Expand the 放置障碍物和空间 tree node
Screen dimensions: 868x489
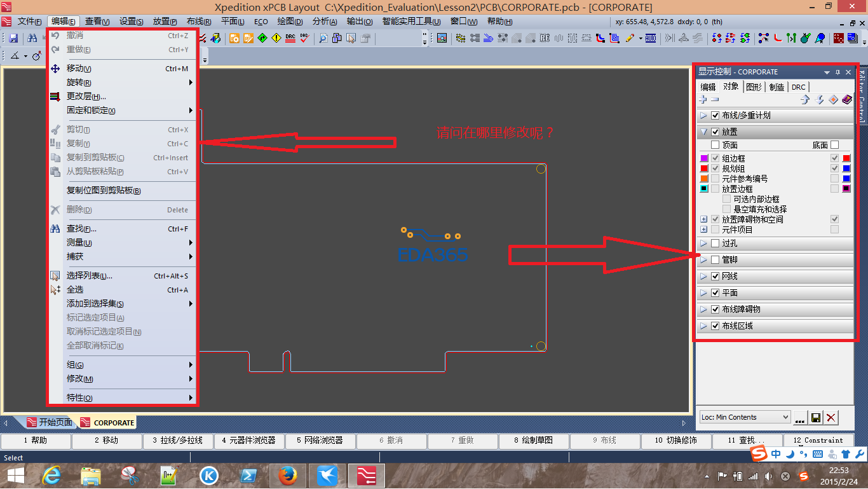pyautogui.click(x=704, y=219)
